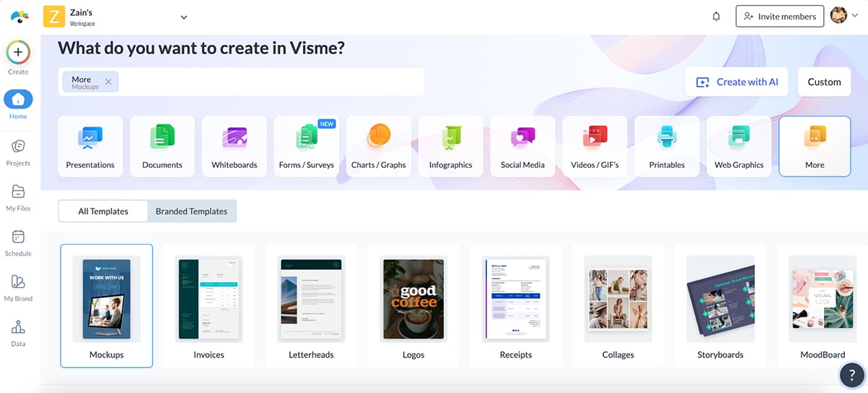Screen dimensions: 868x393
Task: Select the All Templates tab
Action: tap(103, 211)
